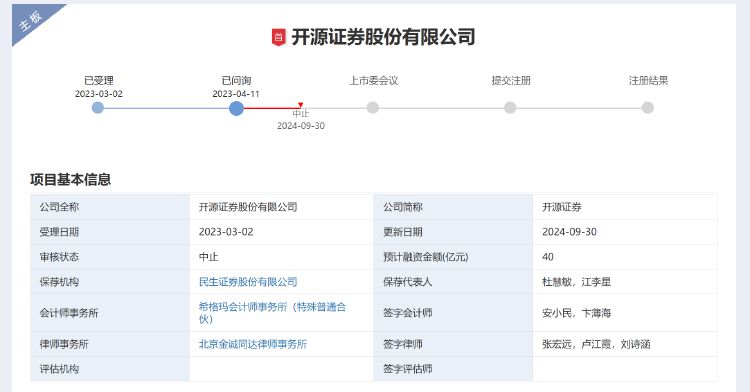Click the 2024-09-30 date under 中止

point(301,126)
